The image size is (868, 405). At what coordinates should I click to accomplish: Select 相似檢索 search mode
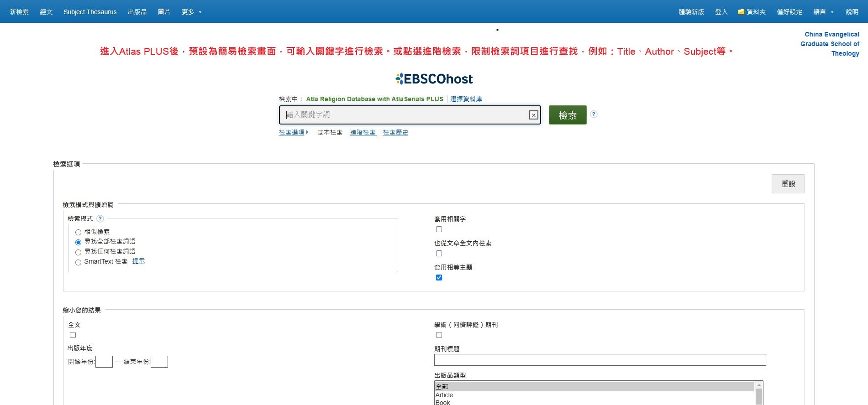point(78,232)
